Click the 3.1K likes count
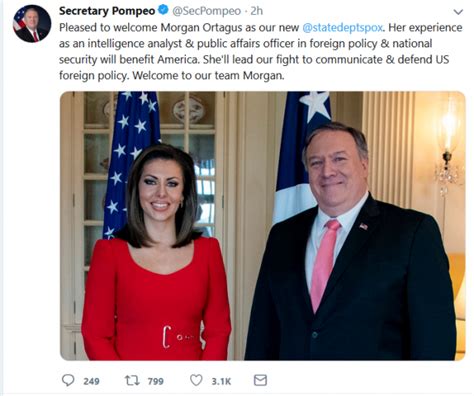 [221, 381]
